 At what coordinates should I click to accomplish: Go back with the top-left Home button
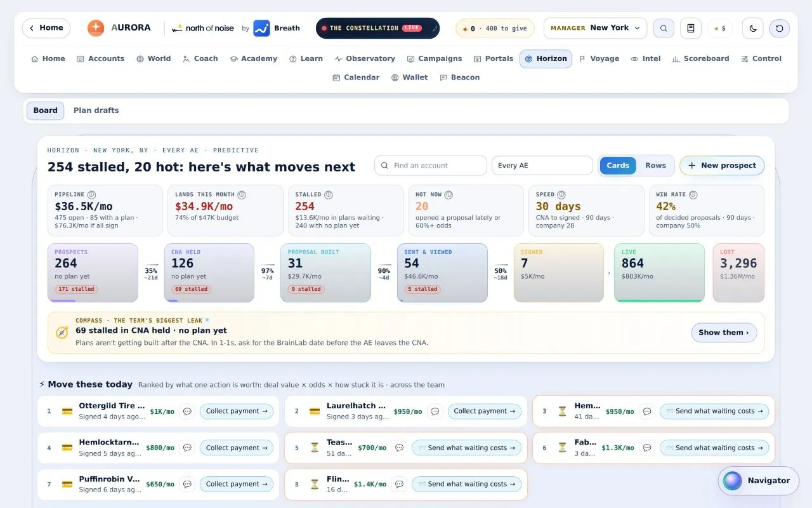pos(46,28)
